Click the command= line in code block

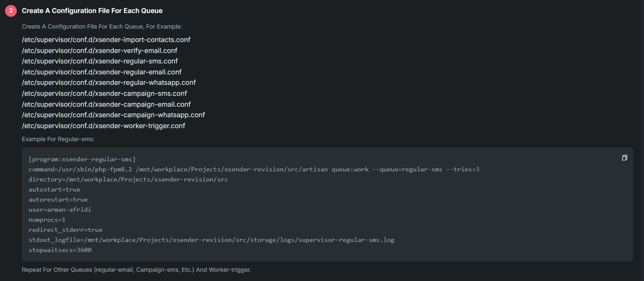coord(254,169)
